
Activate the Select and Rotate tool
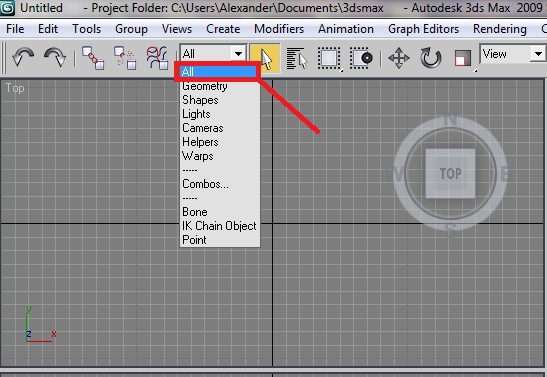coord(431,58)
